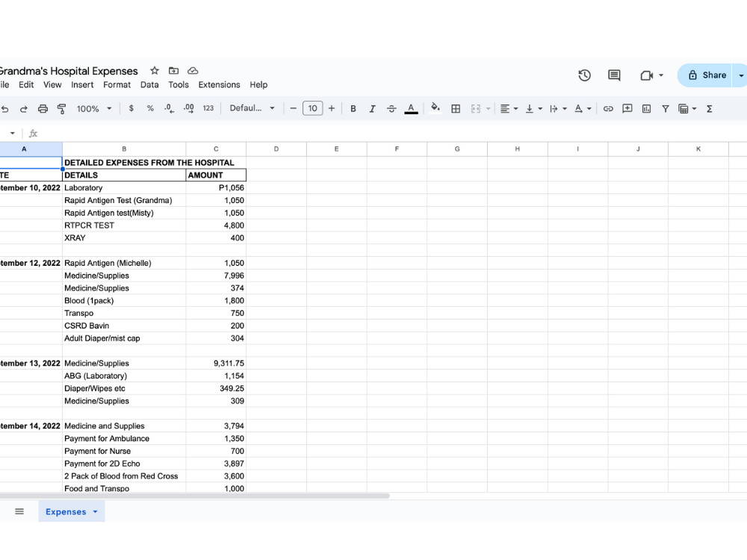Screen dimensions: 747x560
Task: Print the spreadsheet
Action: click(x=43, y=108)
